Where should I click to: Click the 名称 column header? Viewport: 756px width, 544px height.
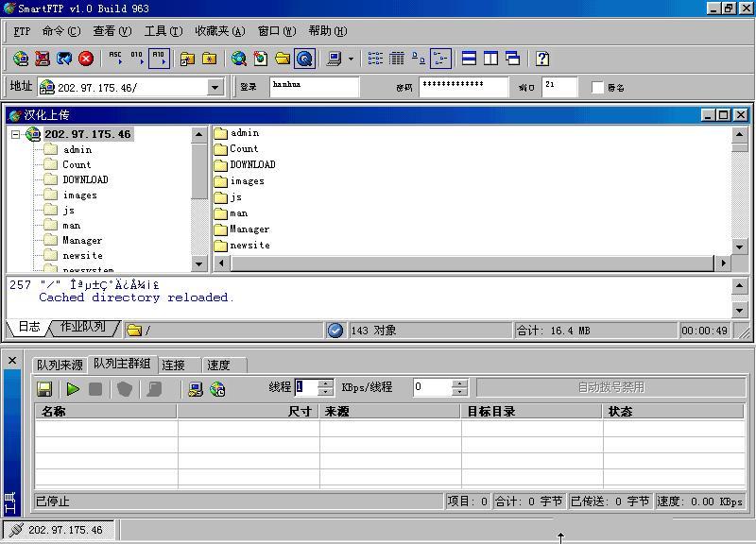coord(106,412)
